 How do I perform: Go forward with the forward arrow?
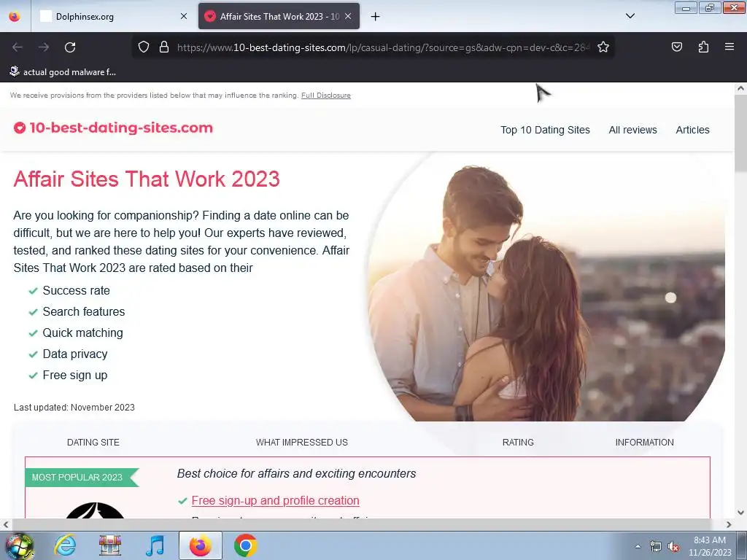[x=44, y=47]
